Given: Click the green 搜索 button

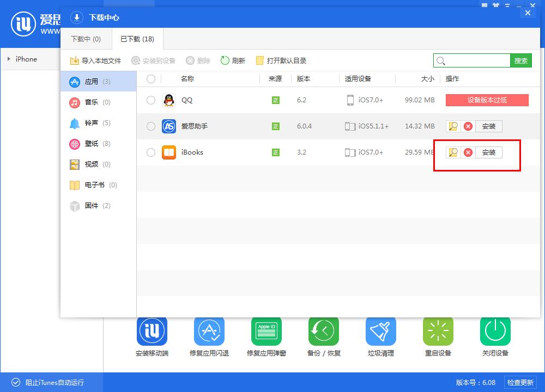Looking at the screenshot, I should tap(521, 60).
